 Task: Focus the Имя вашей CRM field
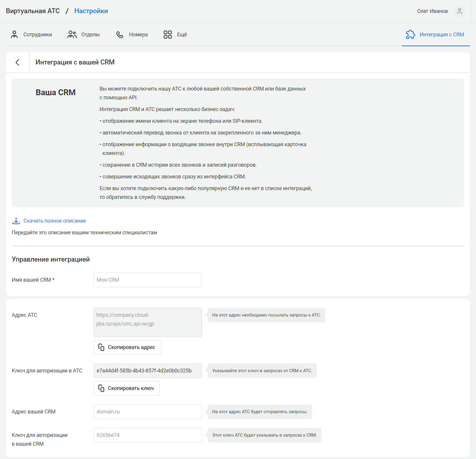click(x=148, y=280)
